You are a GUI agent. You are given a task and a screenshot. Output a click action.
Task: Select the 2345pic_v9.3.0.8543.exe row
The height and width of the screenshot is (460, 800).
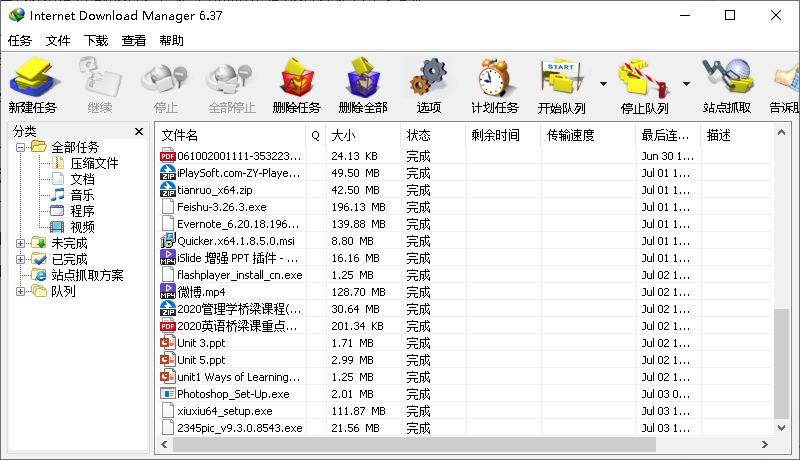(x=464, y=428)
